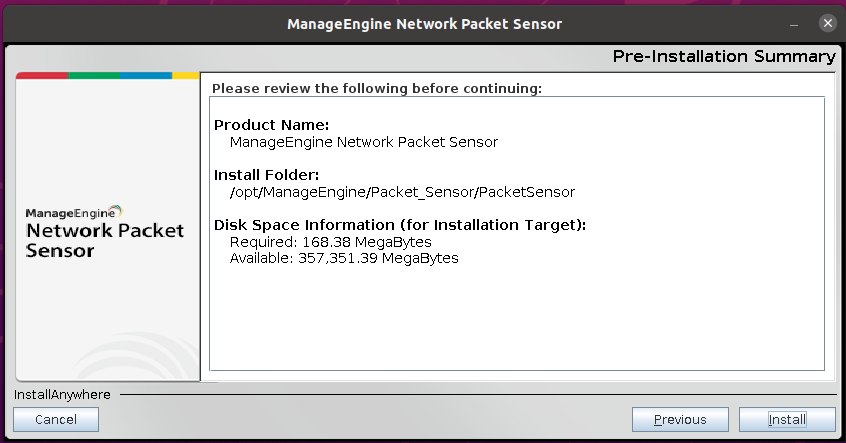The height and width of the screenshot is (443, 846).
Task: Minimize the installer window
Action: (x=794, y=22)
